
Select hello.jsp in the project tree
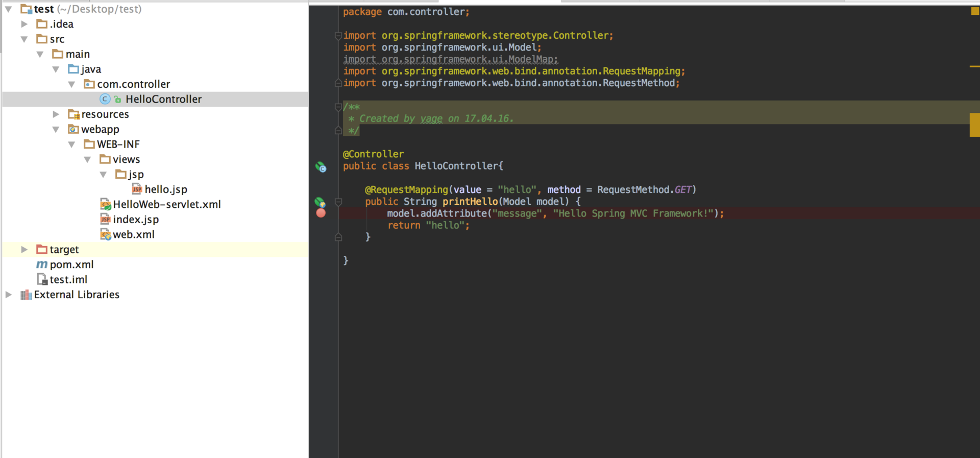[x=166, y=189]
